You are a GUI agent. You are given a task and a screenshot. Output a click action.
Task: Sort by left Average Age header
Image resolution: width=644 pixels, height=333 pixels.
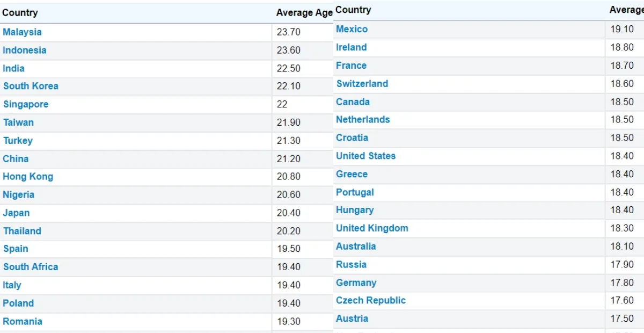304,13
